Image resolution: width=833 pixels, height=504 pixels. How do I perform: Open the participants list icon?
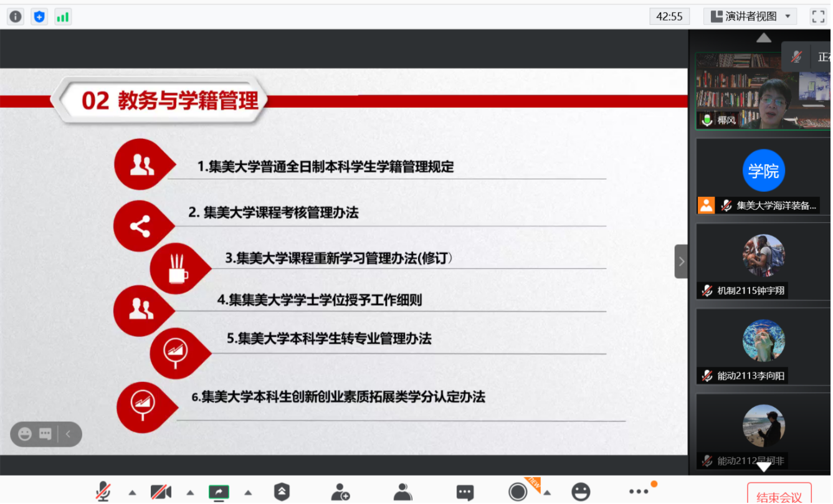403,492
